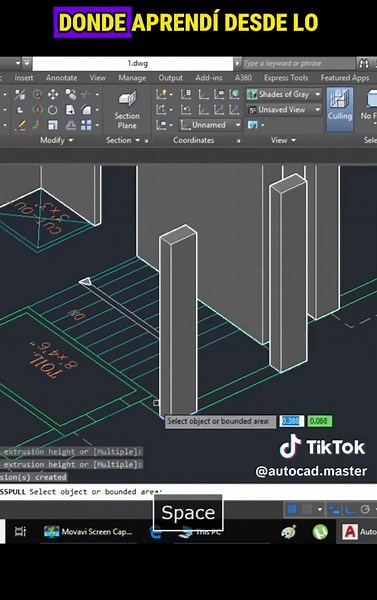
Task: Open the Output ribbon tab
Action: (170, 78)
